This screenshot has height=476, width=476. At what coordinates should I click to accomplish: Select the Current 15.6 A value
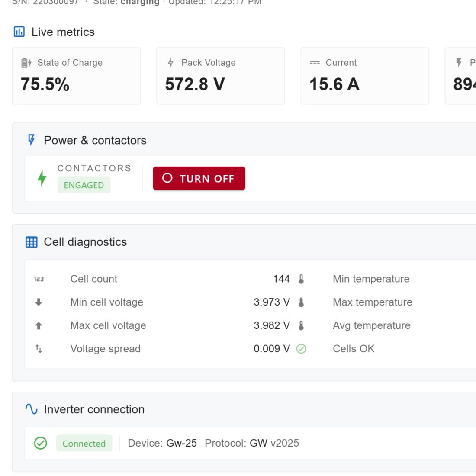(x=334, y=84)
